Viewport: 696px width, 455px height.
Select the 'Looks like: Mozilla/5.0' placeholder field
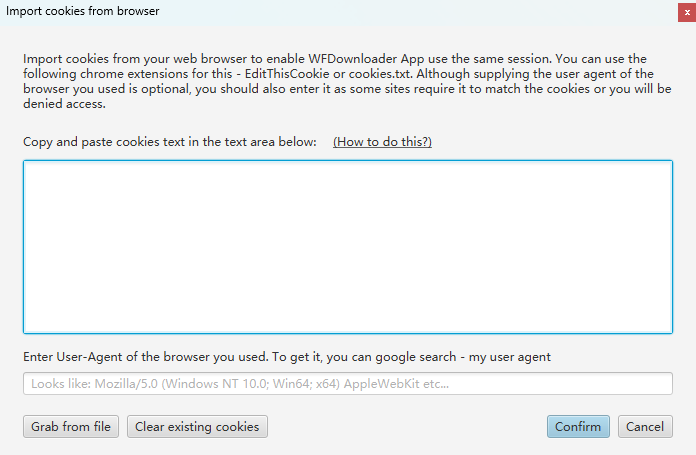[x=348, y=384]
